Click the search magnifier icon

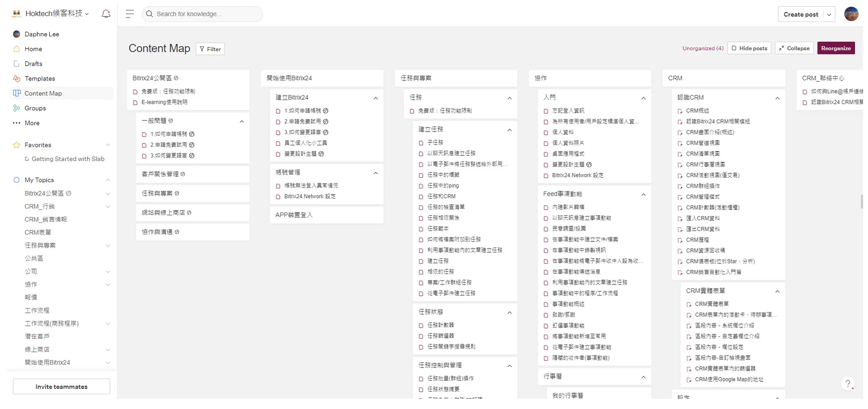click(150, 14)
